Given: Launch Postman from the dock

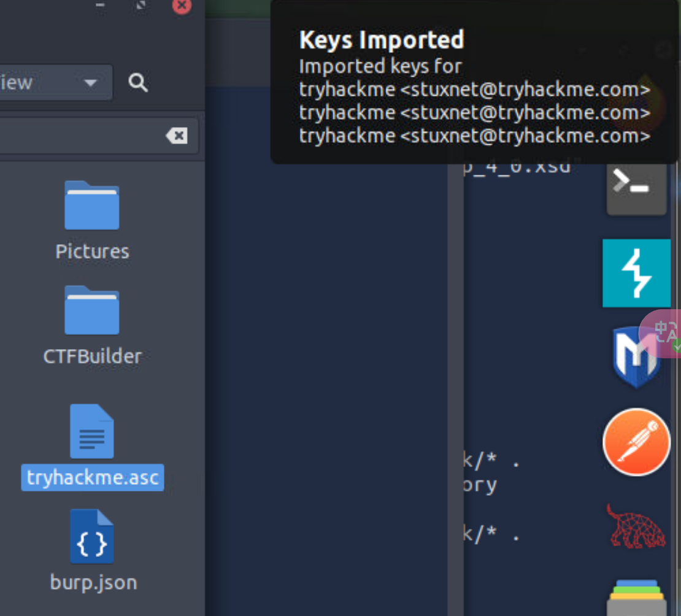Looking at the screenshot, I should click(x=636, y=442).
